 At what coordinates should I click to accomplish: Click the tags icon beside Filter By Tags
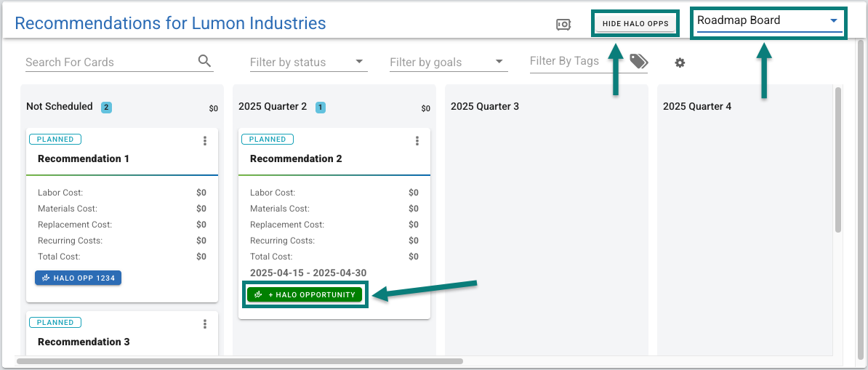click(x=639, y=62)
